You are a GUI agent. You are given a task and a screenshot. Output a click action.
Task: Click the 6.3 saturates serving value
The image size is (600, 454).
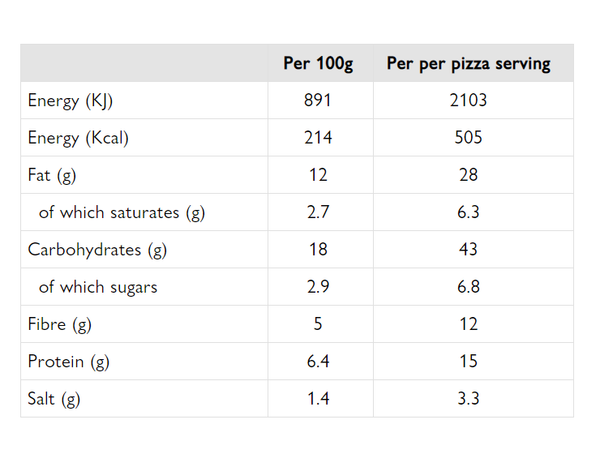point(468,212)
